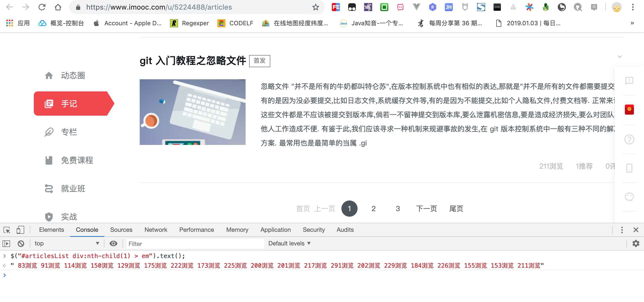Select the 手记 notebook icon in left menu

coord(49,104)
